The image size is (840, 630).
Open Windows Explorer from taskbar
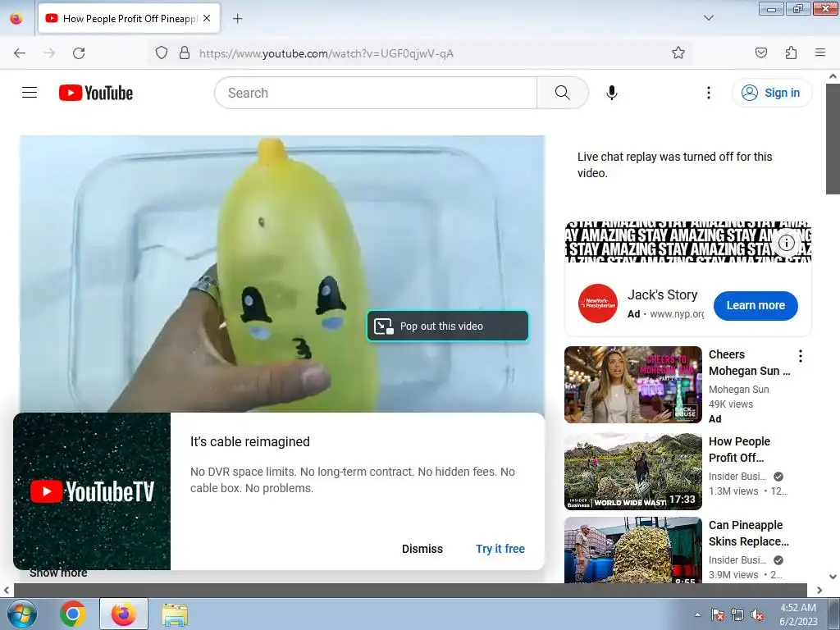tap(175, 614)
